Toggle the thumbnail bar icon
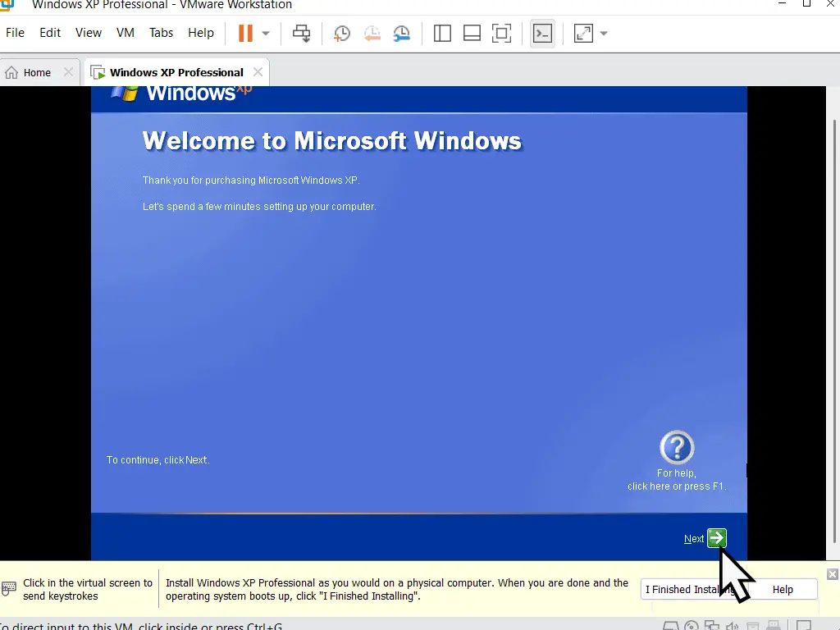 (x=472, y=33)
